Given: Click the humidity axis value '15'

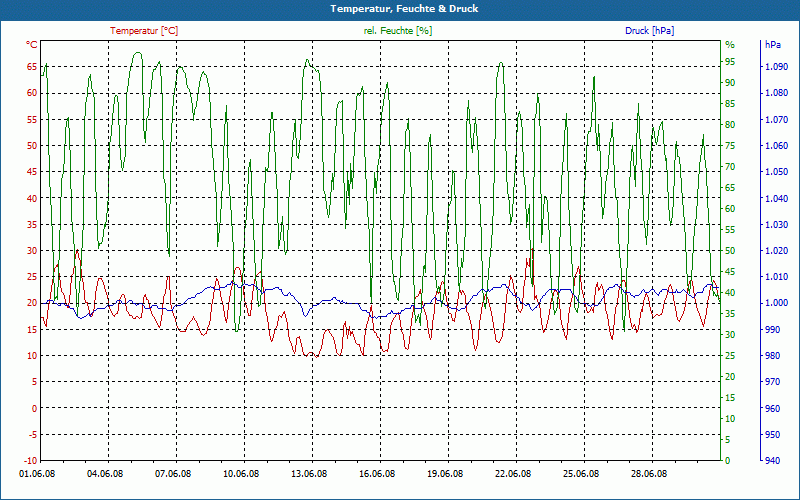Looking at the screenshot, I should click(730, 397).
